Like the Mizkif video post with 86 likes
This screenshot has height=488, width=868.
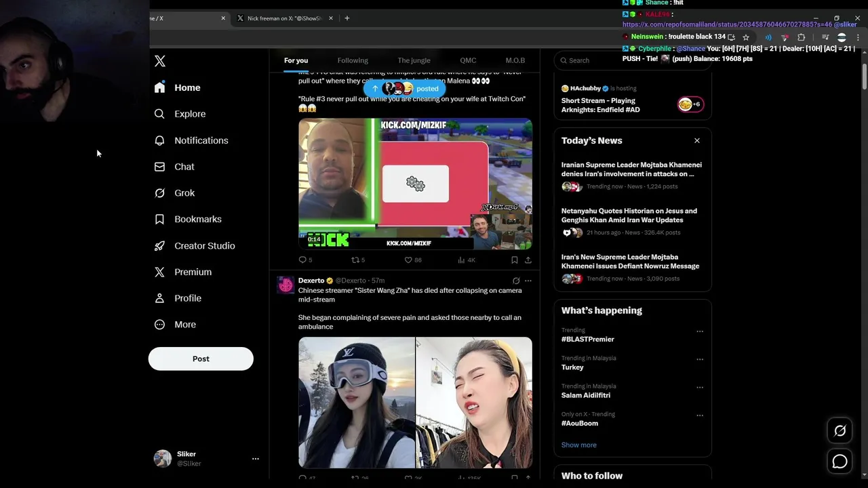point(412,260)
